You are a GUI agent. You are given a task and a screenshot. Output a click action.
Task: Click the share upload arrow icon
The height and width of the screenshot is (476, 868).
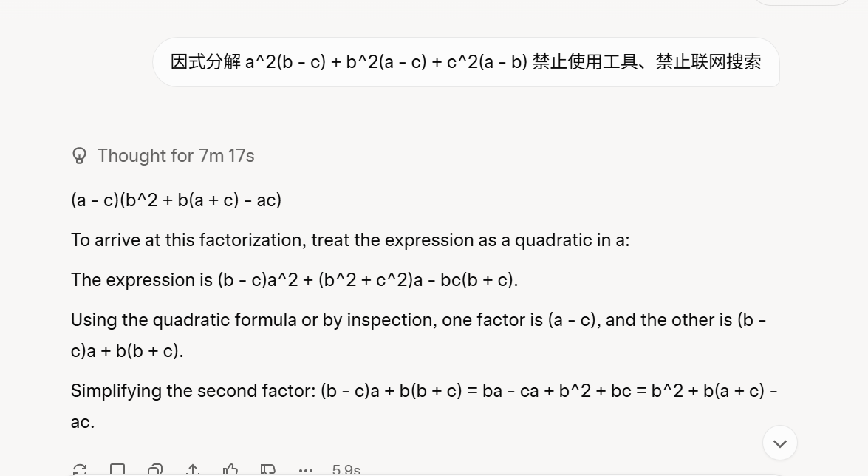point(193,470)
